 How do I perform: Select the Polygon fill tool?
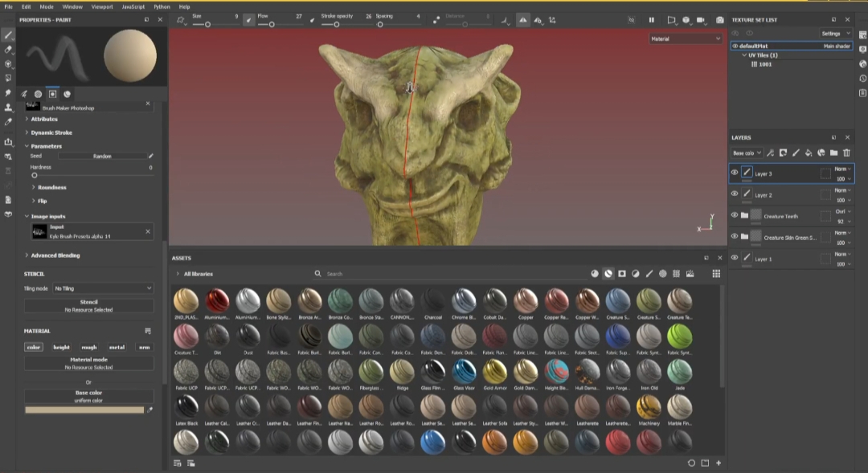pos(8,78)
